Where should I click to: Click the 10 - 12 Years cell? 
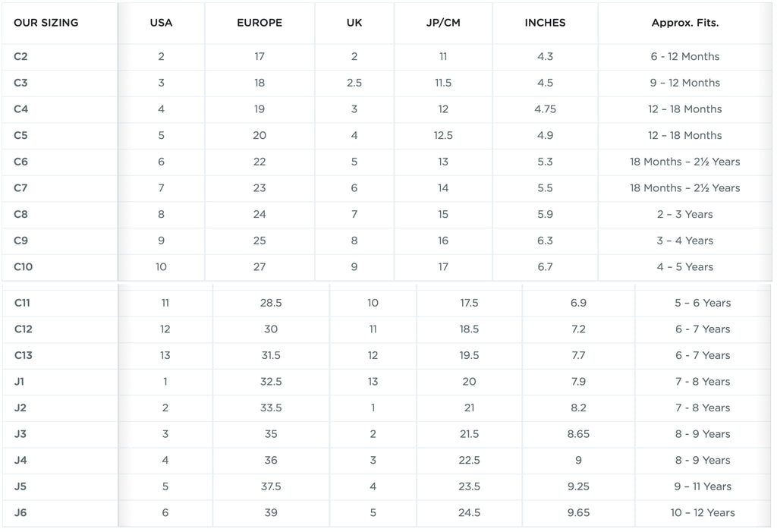703,513
